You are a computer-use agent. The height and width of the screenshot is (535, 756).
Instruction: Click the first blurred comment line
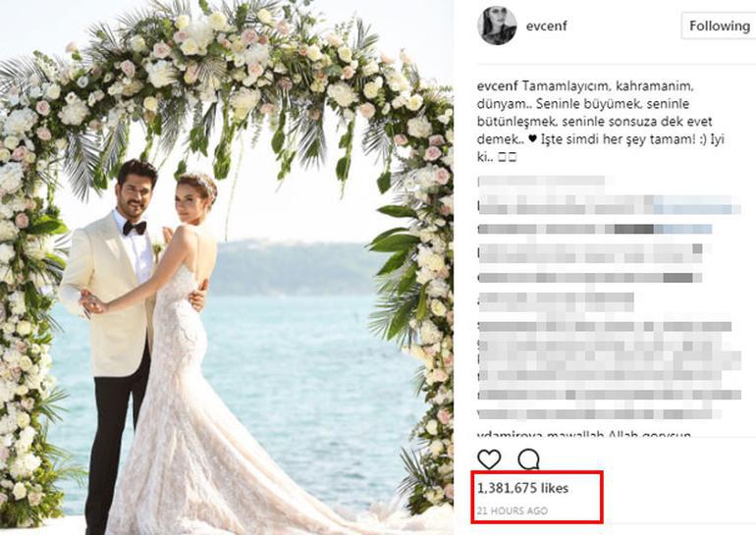coord(541,182)
